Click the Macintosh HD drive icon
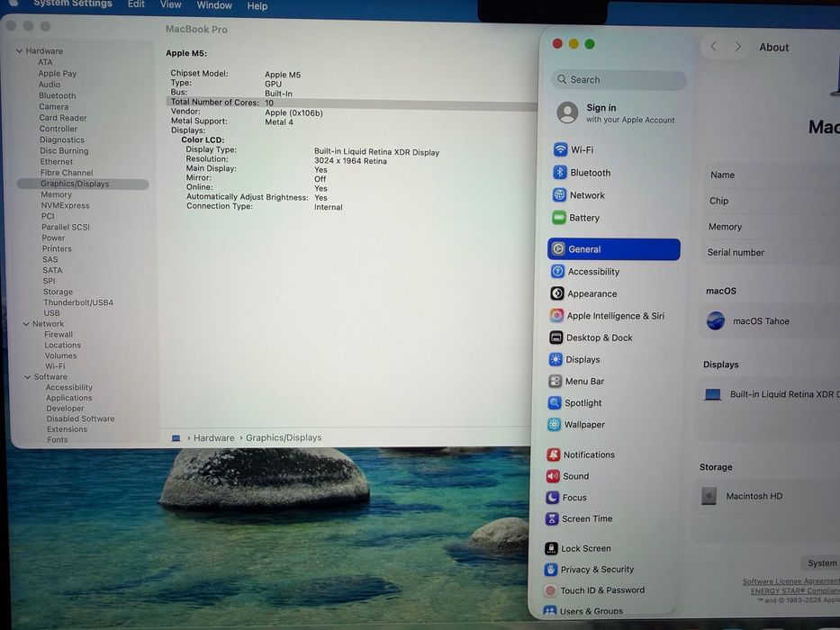The height and width of the screenshot is (630, 840). pyautogui.click(x=709, y=496)
